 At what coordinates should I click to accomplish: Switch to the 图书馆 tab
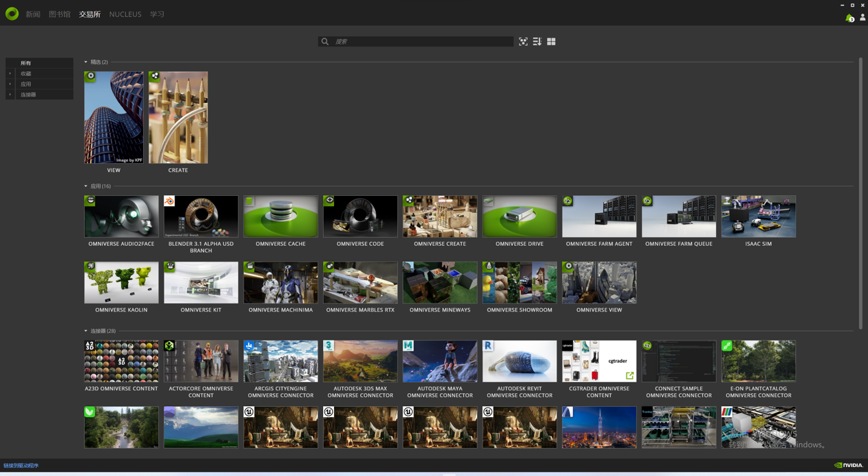pos(60,14)
